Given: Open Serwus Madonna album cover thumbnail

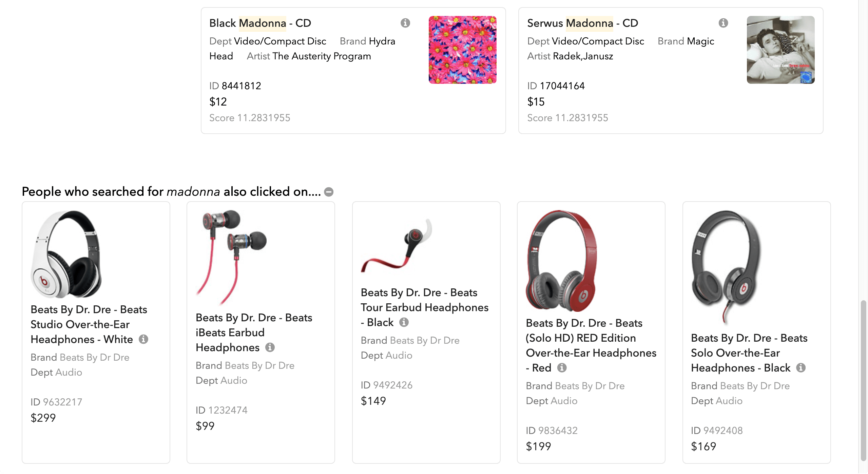Looking at the screenshot, I should (780, 50).
